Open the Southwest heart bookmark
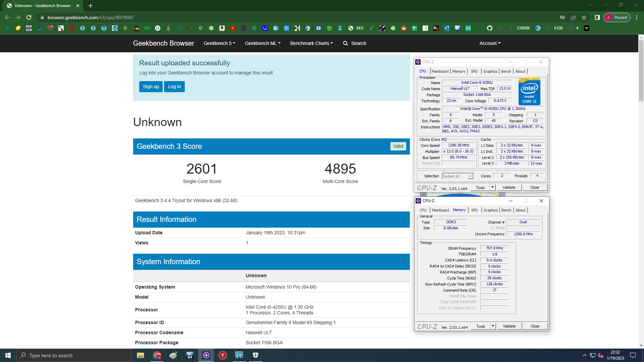This screenshot has height=362, width=644. [50, 28]
